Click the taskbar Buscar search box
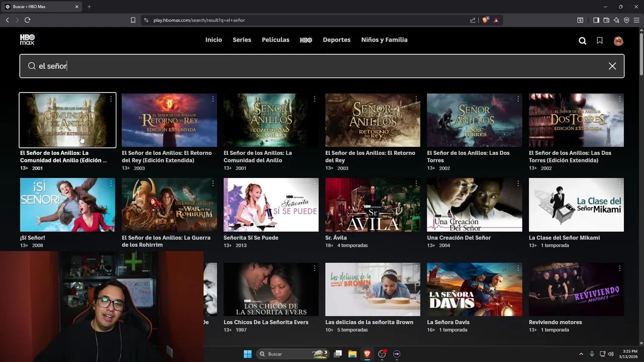 pyautogui.click(x=293, y=354)
